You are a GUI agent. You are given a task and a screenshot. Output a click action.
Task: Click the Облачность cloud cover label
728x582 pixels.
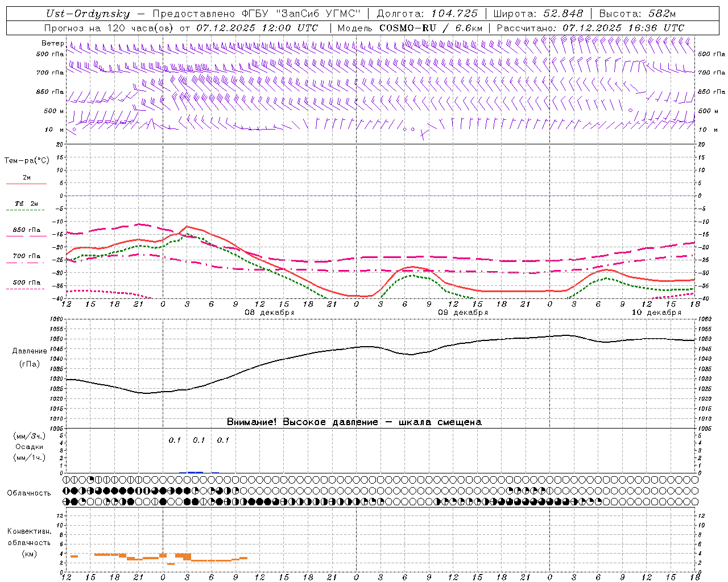click(x=29, y=493)
